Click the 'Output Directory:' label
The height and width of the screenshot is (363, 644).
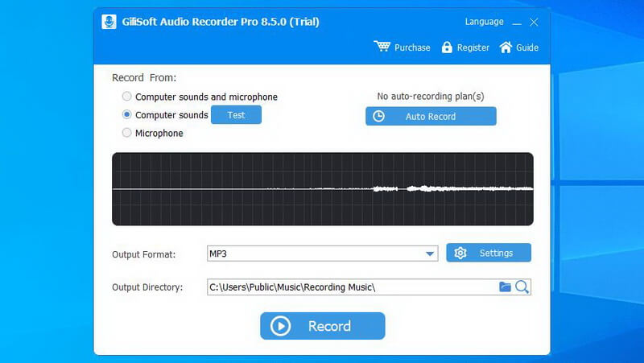(147, 287)
